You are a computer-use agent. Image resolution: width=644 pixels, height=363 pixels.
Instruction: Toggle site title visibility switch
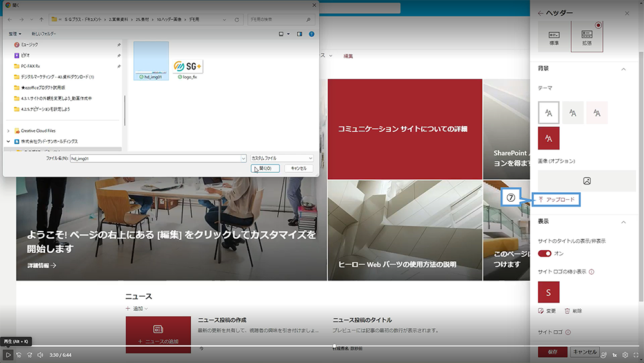(545, 253)
